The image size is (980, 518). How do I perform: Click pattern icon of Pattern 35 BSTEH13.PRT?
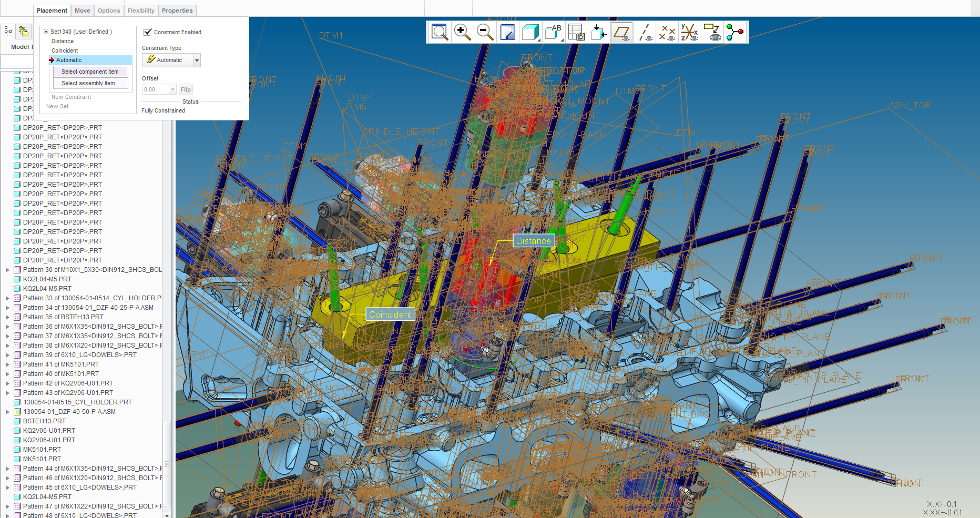pos(17,317)
